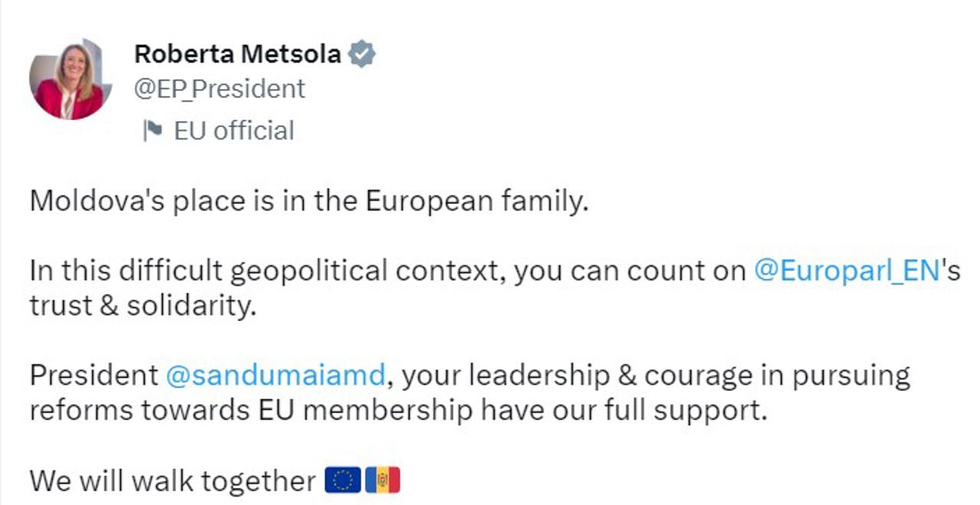Click the flag icon next to EU official

click(x=152, y=131)
